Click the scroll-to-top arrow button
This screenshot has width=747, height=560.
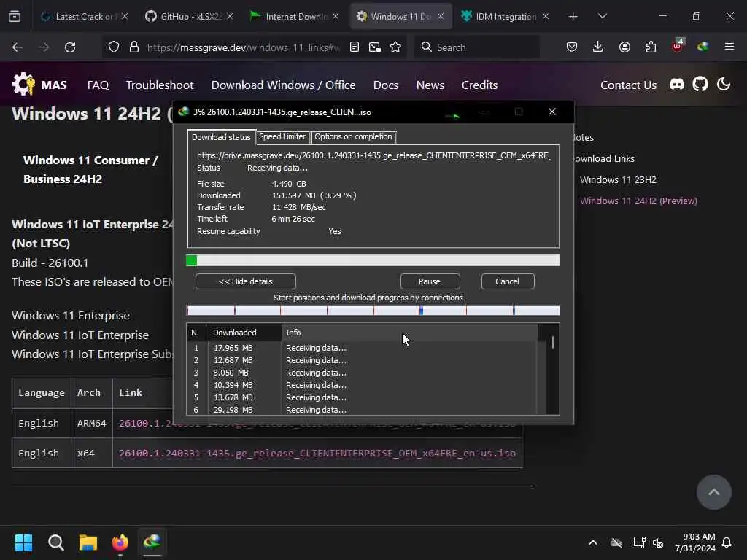click(713, 492)
